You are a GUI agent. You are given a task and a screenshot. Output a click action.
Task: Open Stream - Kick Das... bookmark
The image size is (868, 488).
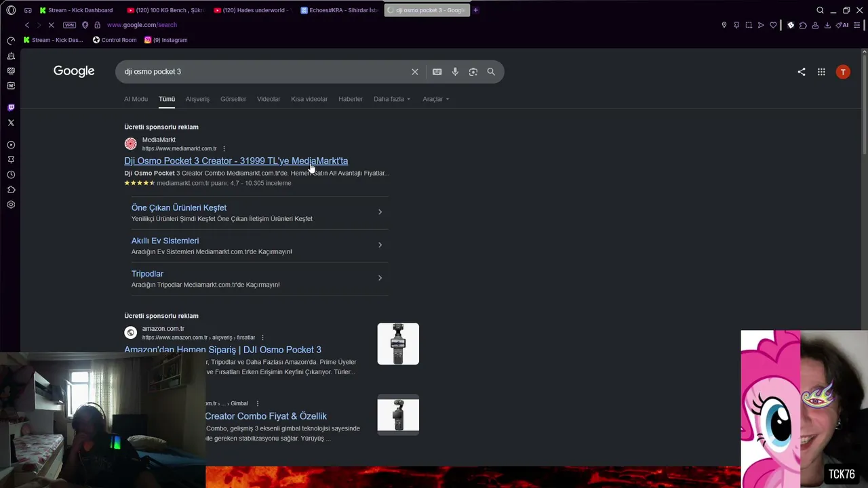click(x=54, y=40)
